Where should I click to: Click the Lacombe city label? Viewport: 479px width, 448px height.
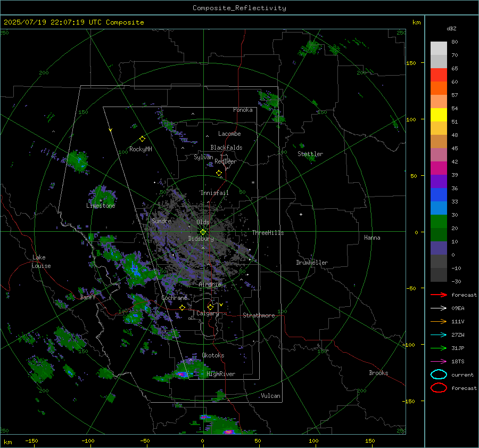point(229,134)
